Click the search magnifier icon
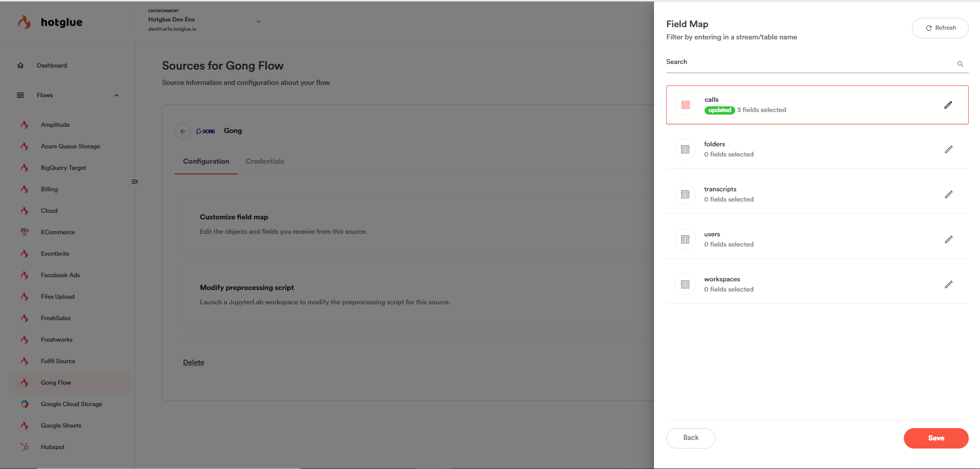The width and height of the screenshot is (980, 469). coord(960,64)
